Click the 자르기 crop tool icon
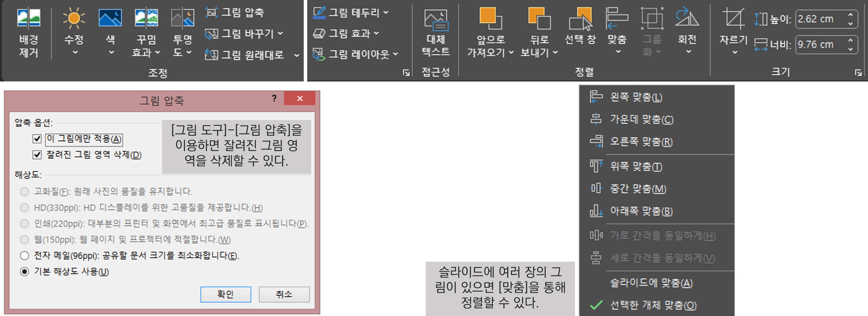868x316 pixels. pos(733,19)
